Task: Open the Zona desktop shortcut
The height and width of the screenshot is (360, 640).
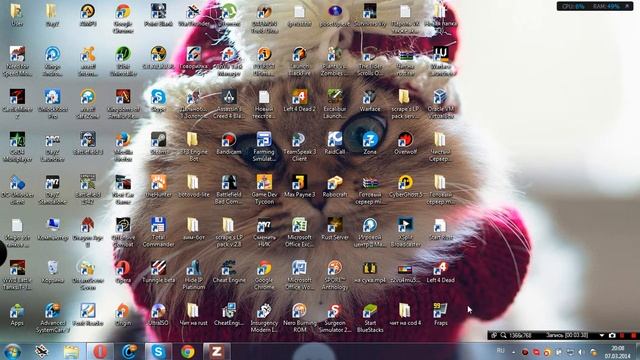Action: [370, 143]
